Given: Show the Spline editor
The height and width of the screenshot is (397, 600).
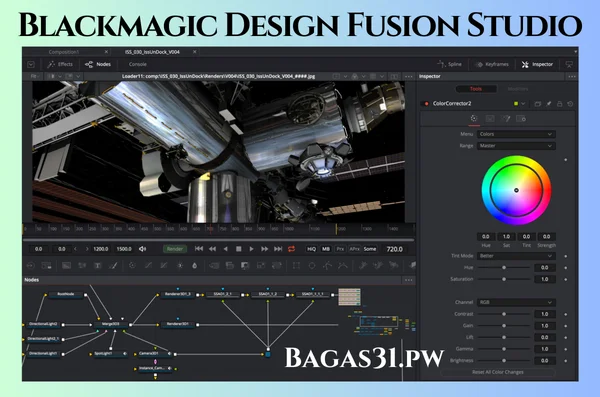Looking at the screenshot, I should click(450, 64).
